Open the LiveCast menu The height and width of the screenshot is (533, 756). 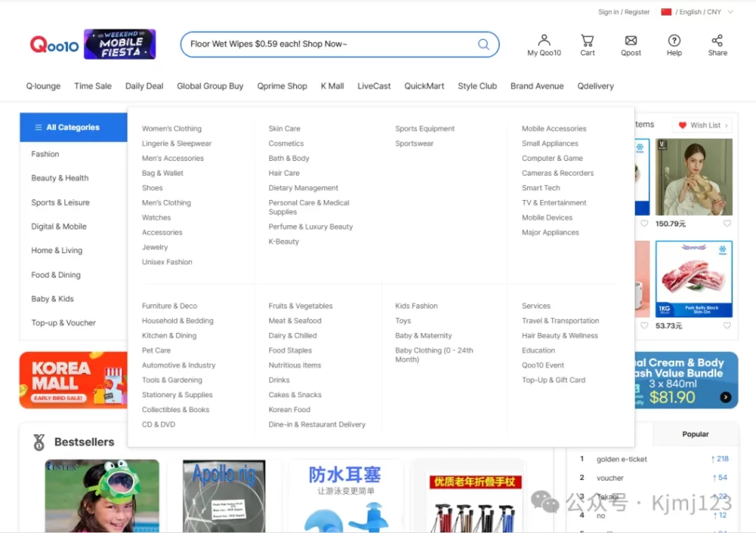coord(374,86)
